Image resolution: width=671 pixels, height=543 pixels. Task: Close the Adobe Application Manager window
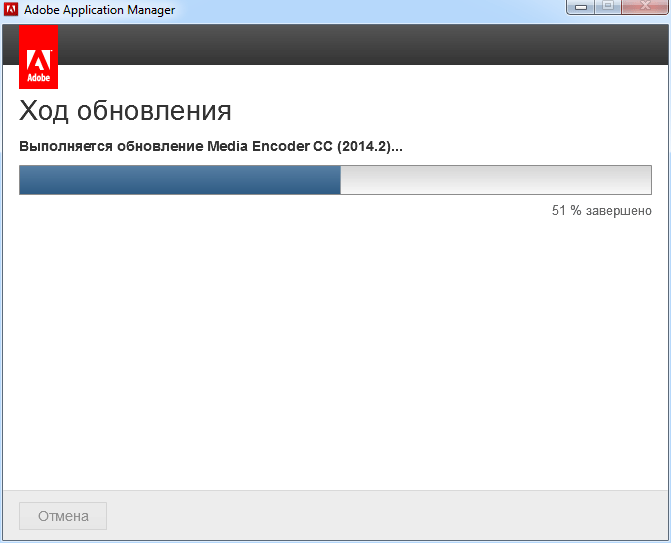[645, 7]
